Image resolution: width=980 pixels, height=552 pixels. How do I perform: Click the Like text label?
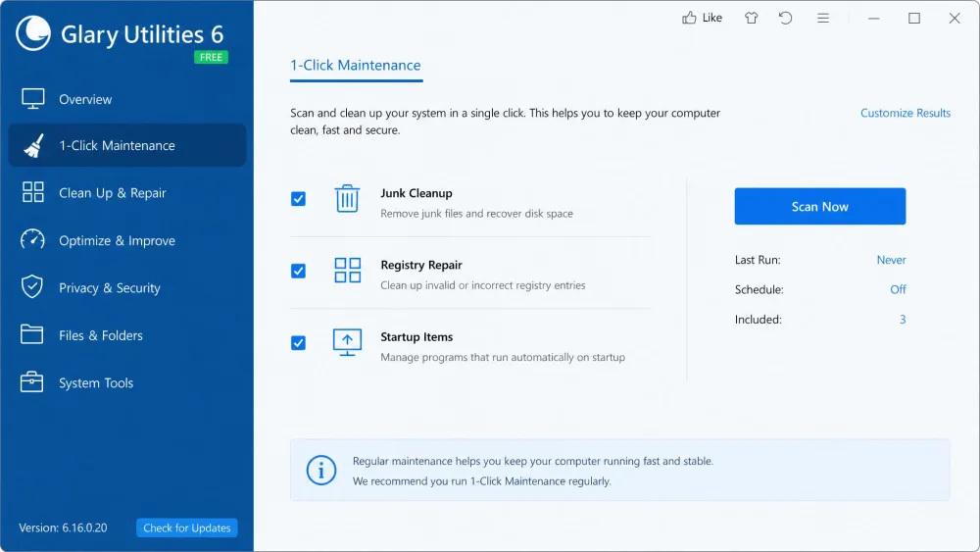point(711,18)
